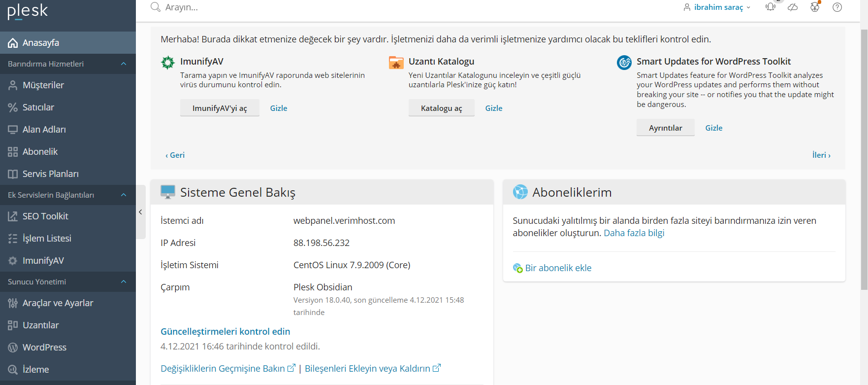This screenshot has height=385, width=868.
Task: Click the add subscription plus icon
Action: click(517, 268)
